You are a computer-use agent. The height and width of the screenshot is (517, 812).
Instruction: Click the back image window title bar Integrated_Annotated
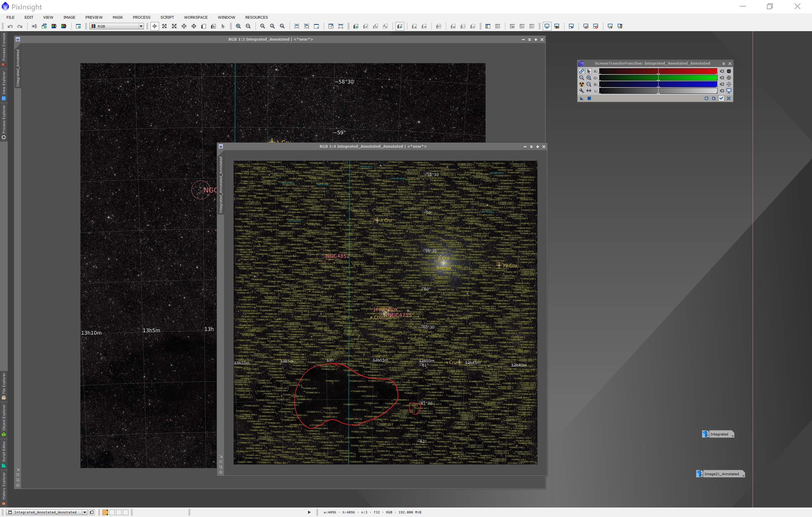tap(270, 39)
